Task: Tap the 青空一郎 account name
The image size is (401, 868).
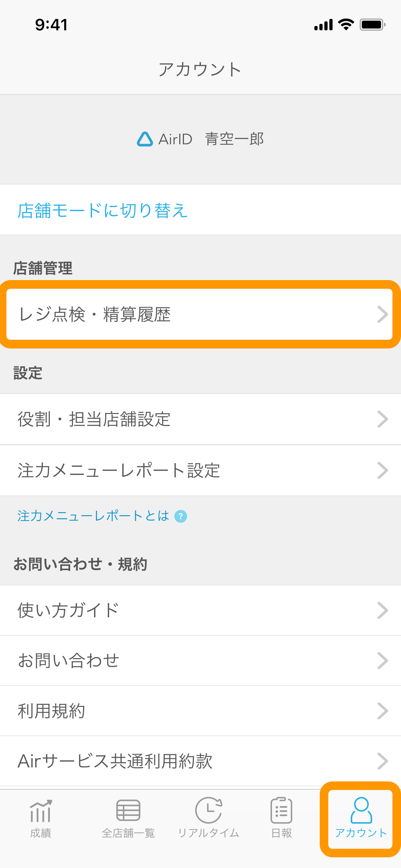Action: click(x=234, y=139)
